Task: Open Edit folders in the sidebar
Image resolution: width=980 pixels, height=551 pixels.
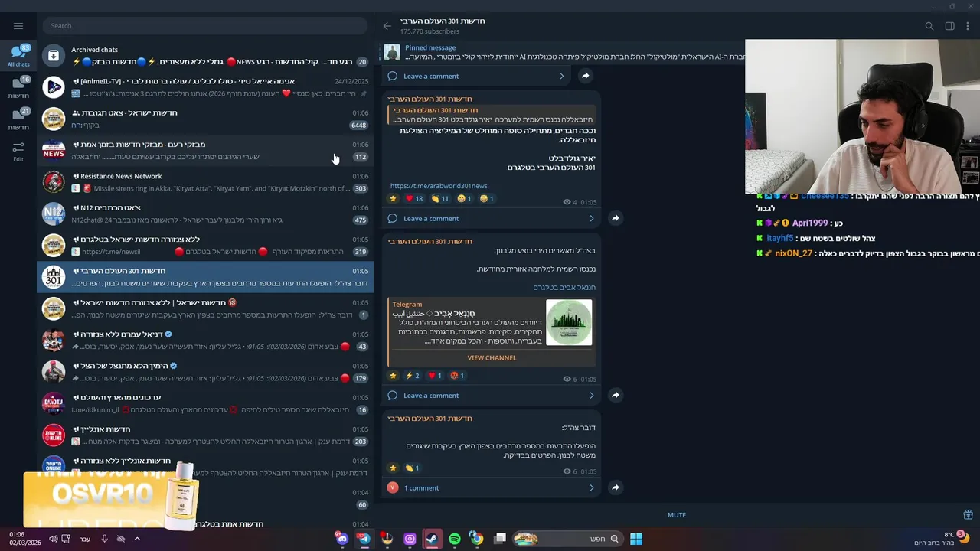Action: pos(18,151)
